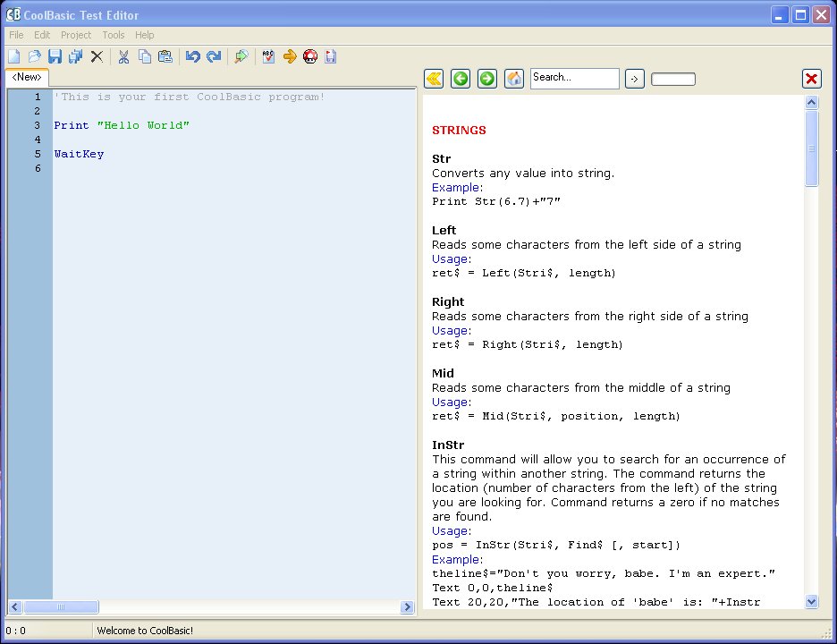Click ret$ = Right(Stri$, length) usage line

point(528,344)
